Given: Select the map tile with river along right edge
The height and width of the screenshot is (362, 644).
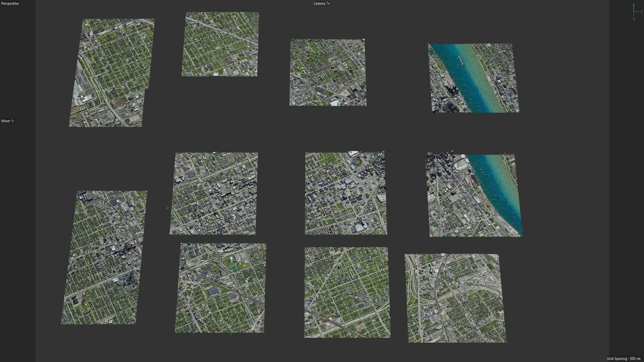Looking at the screenshot, I should pos(474,195).
